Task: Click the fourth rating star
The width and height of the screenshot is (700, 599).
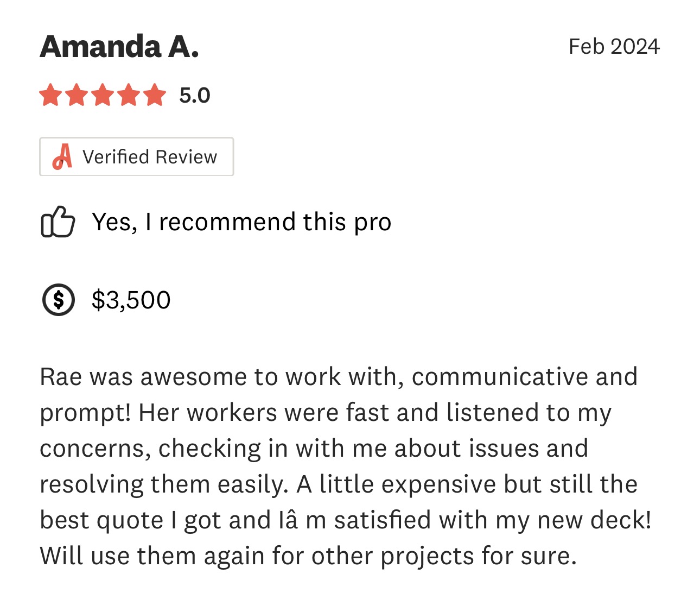Action: pos(129,95)
